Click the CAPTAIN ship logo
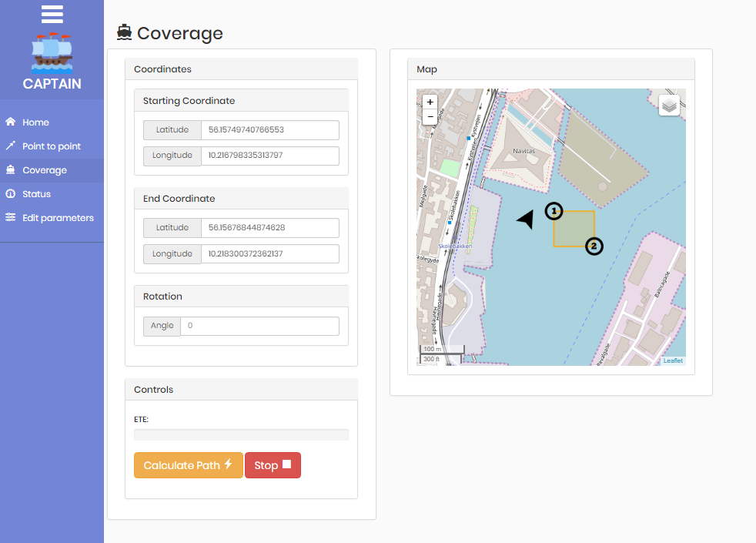Image resolution: width=756 pixels, height=543 pixels. tap(52, 52)
